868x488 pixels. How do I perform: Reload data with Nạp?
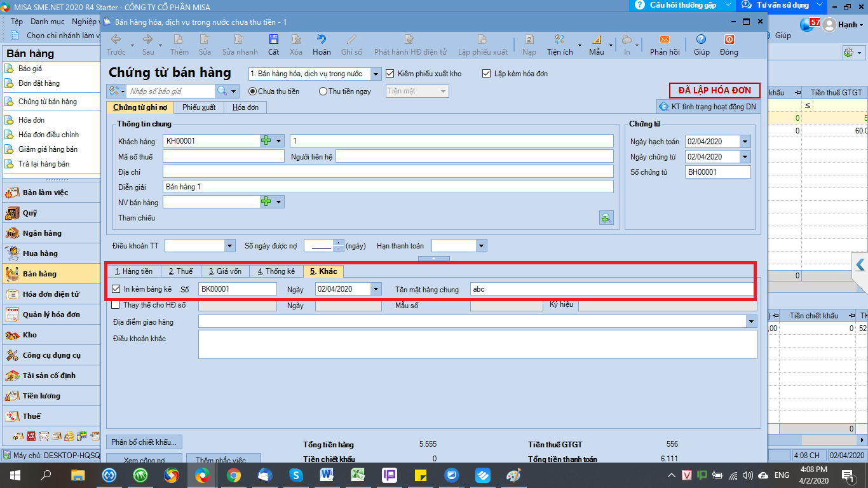529,44
